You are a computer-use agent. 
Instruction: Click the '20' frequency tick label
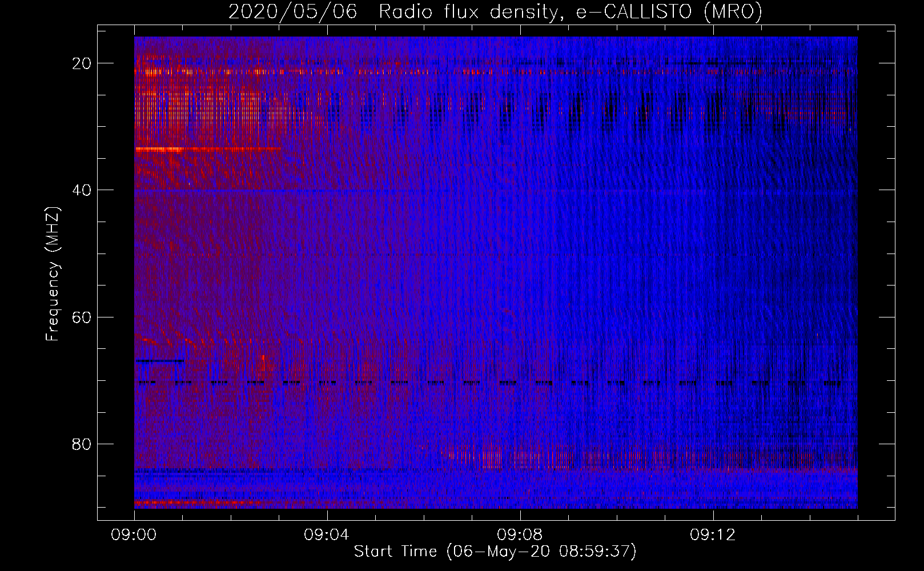(x=82, y=63)
